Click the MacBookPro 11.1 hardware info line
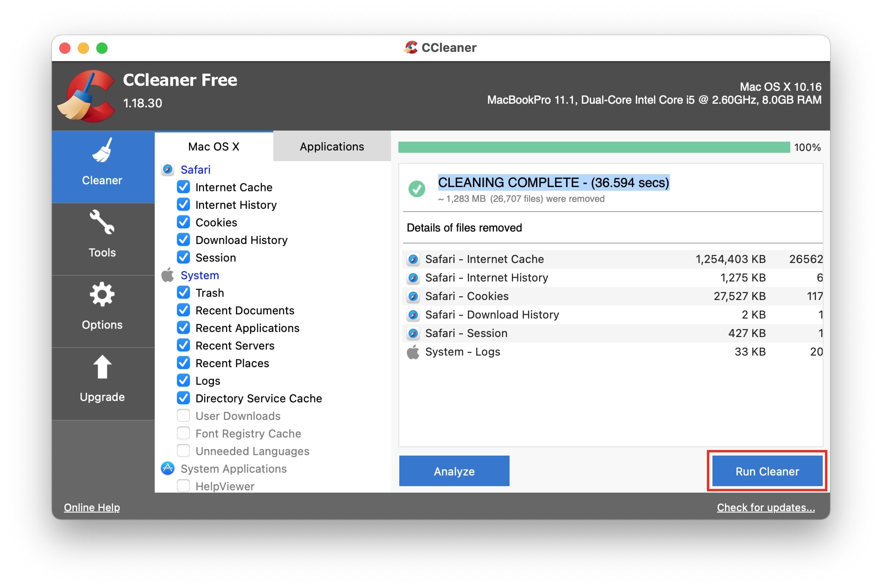Viewport: 882px width, 588px height. point(654,100)
